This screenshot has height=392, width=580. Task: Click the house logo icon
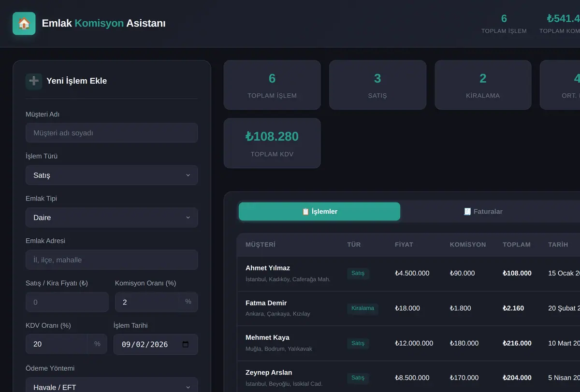pyautogui.click(x=24, y=23)
